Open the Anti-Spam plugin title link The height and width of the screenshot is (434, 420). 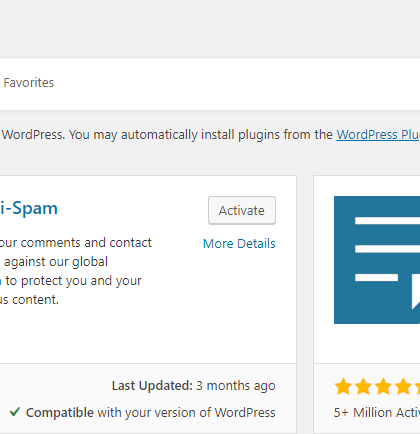tap(29, 208)
